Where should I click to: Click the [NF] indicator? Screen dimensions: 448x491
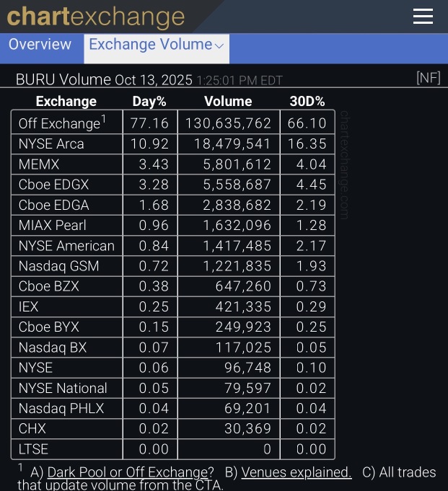click(x=429, y=78)
